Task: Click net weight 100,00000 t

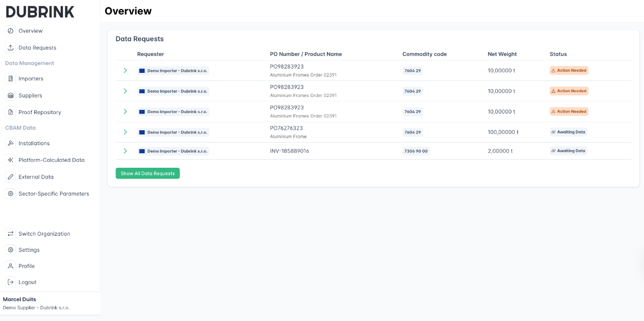Action: (503, 132)
